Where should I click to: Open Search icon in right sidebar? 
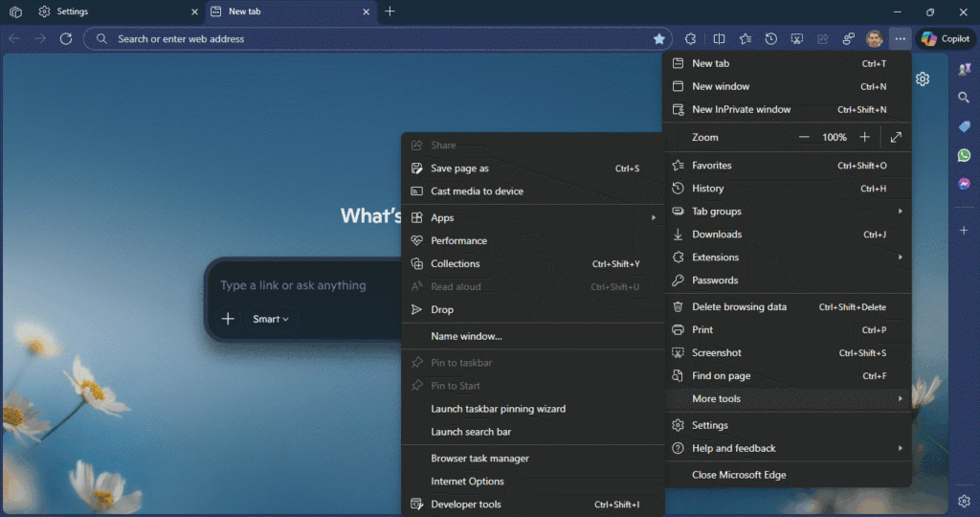click(x=964, y=98)
